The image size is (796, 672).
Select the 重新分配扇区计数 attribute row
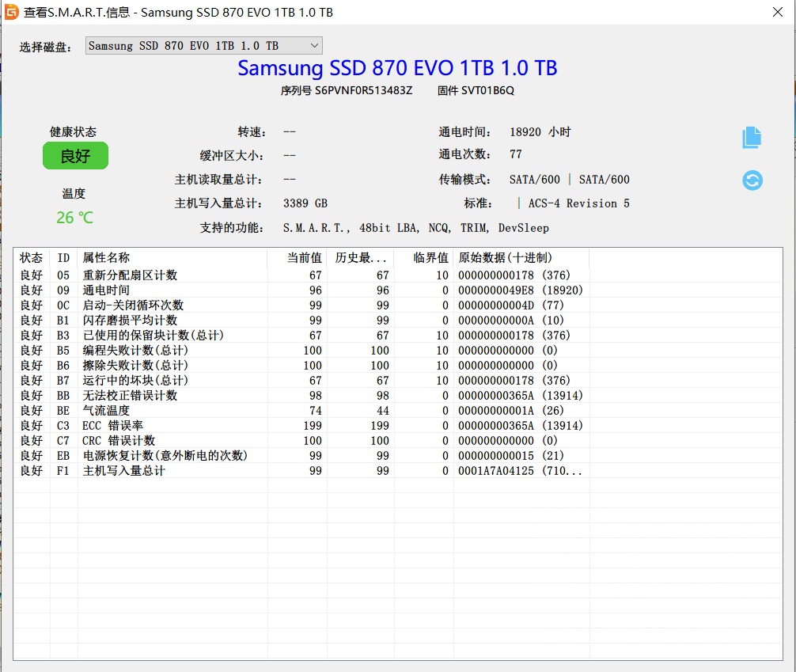tap(158, 275)
